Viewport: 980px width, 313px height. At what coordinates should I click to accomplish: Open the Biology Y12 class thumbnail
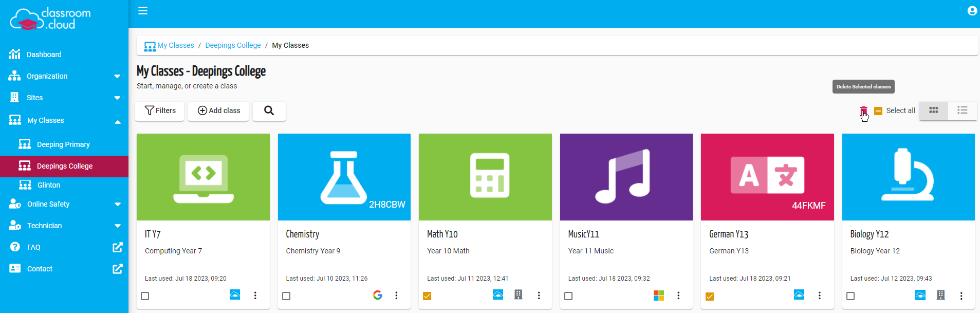coord(908,177)
